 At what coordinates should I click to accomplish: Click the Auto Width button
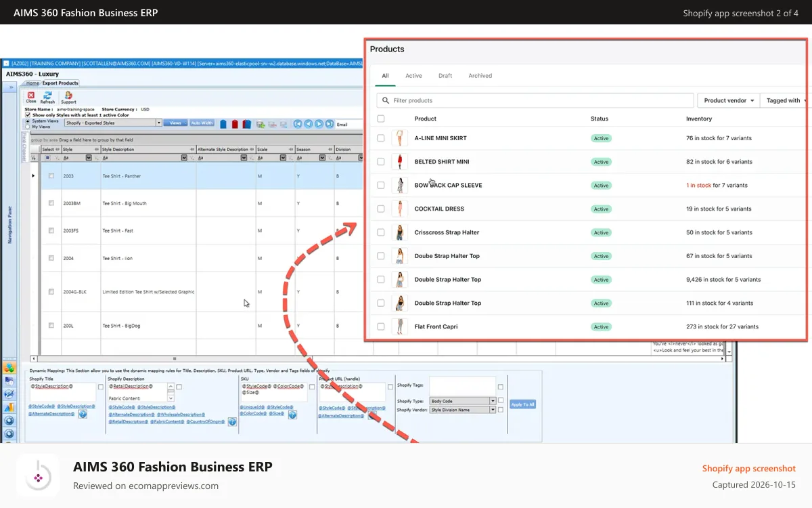pyautogui.click(x=202, y=123)
